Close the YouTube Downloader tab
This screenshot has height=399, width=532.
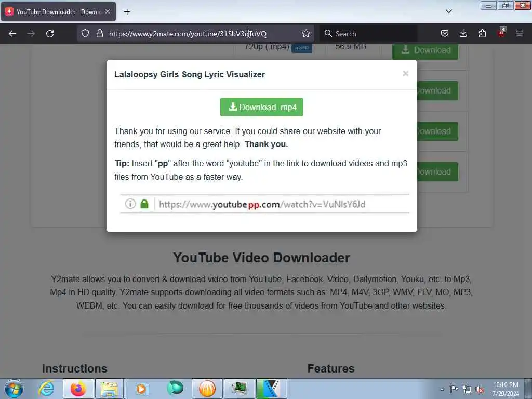click(x=108, y=11)
